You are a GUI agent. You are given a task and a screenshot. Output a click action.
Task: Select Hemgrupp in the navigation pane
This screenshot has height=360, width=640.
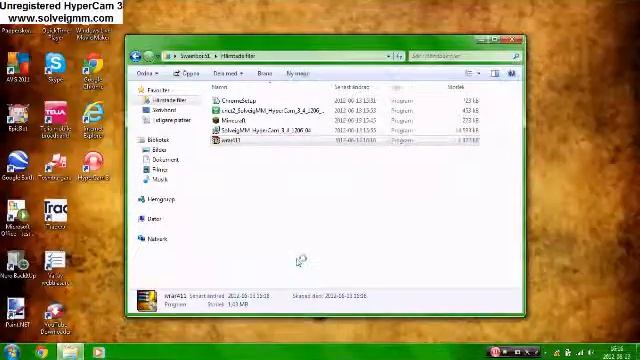tap(161, 200)
